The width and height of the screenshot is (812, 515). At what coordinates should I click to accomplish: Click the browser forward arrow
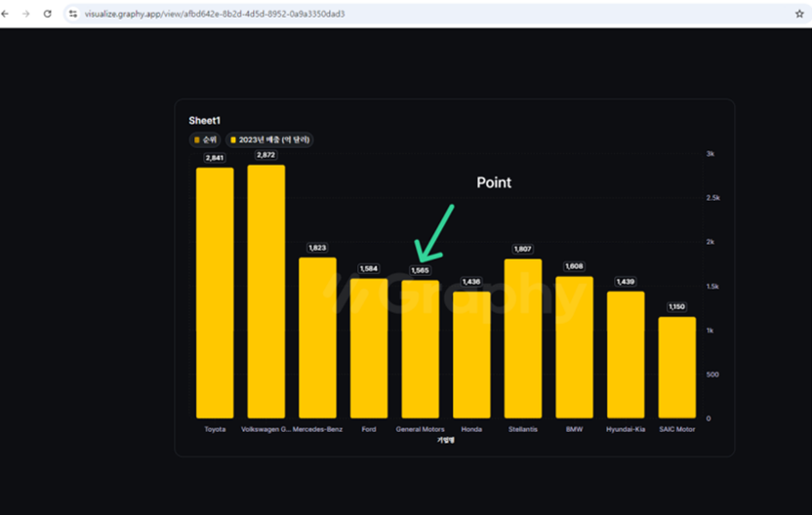click(x=26, y=14)
